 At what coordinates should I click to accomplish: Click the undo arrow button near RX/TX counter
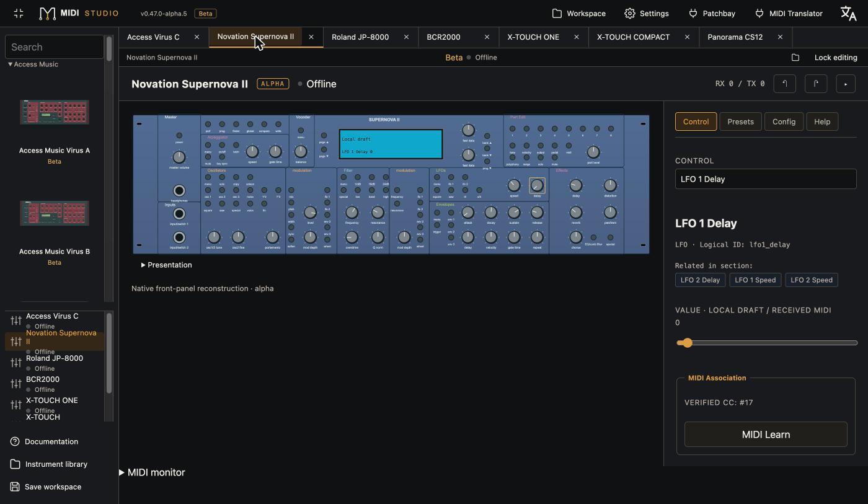pyautogui.click(x=784, y=84)
